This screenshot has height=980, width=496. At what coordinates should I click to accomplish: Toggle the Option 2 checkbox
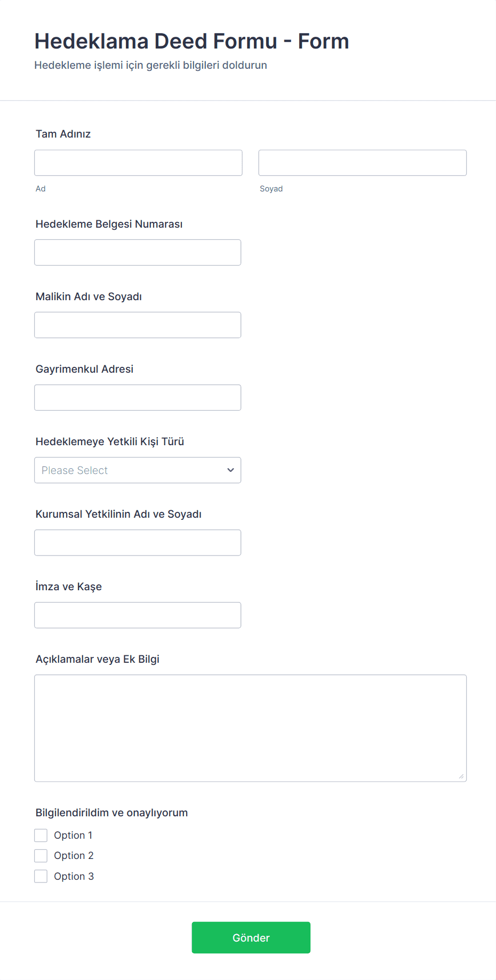coord(41,856)
